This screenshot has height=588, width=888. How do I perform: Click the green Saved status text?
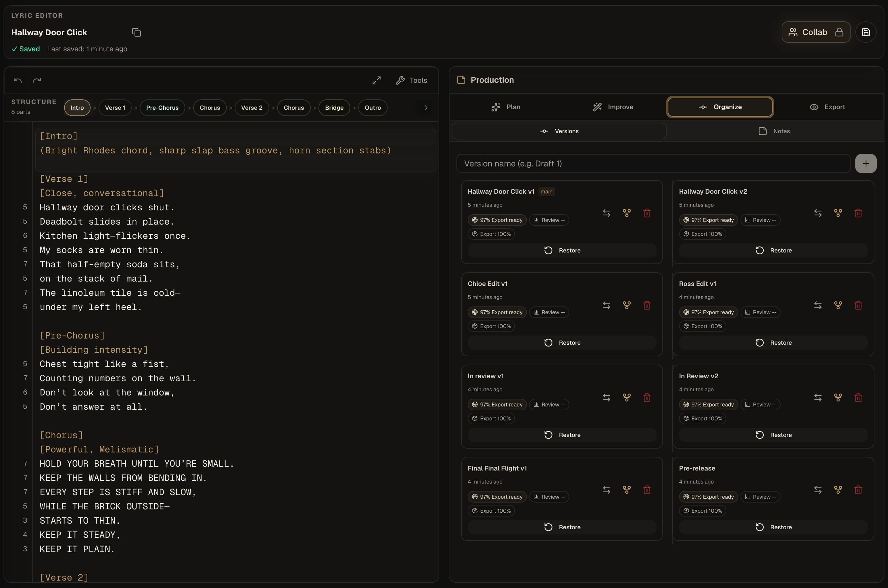(26, 49)
